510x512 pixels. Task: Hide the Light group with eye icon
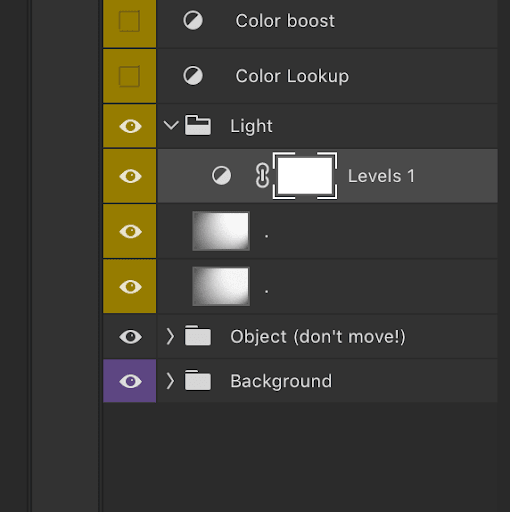(130, 126)
